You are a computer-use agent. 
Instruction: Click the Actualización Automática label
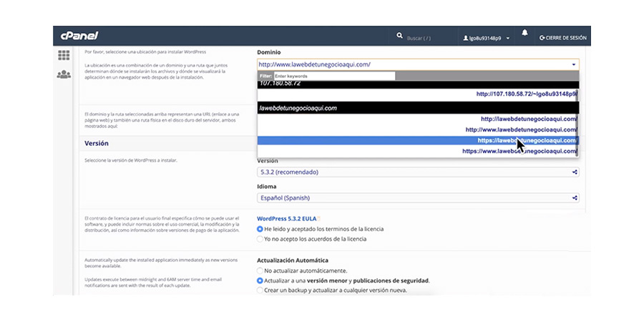click(293, 260)
